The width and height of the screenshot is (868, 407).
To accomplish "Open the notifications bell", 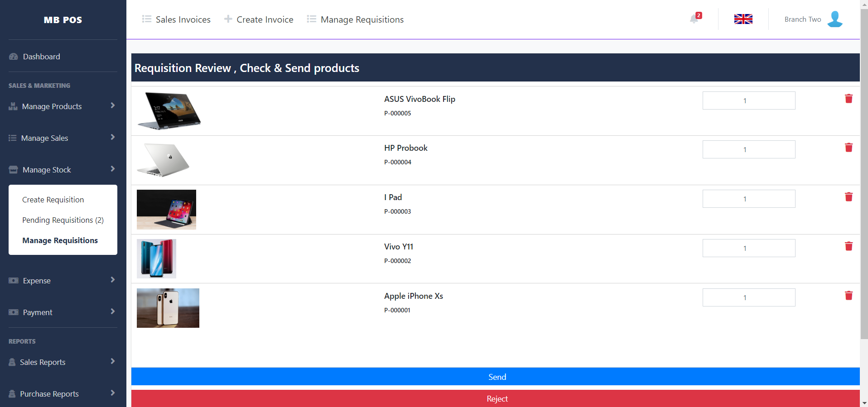I will (694, 19).
